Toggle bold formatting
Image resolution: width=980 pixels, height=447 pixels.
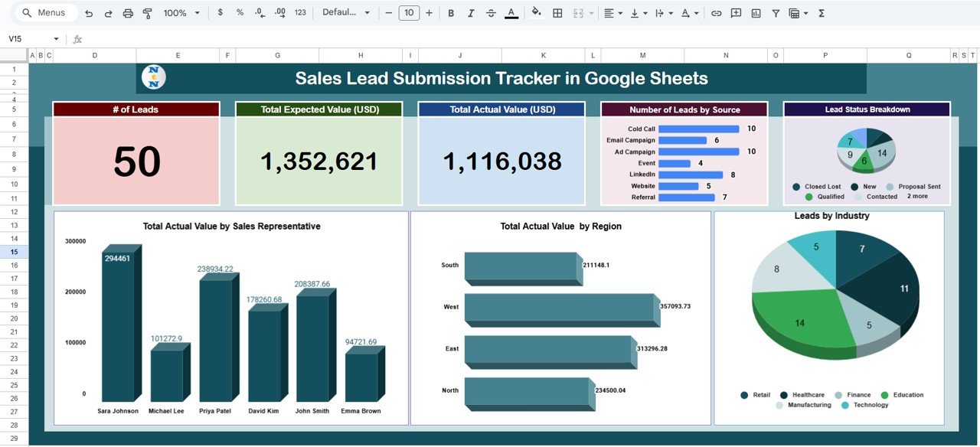[450, 13]
